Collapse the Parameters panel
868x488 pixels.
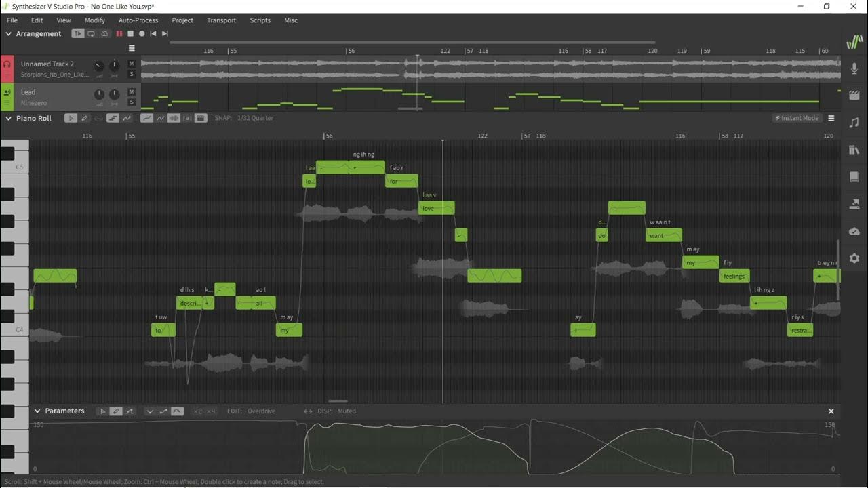coord(37,411)
